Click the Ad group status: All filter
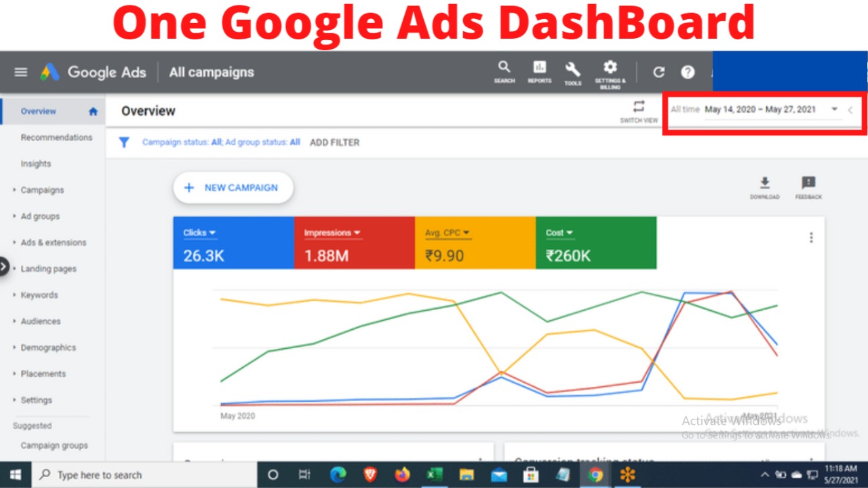 coord(263,143)
